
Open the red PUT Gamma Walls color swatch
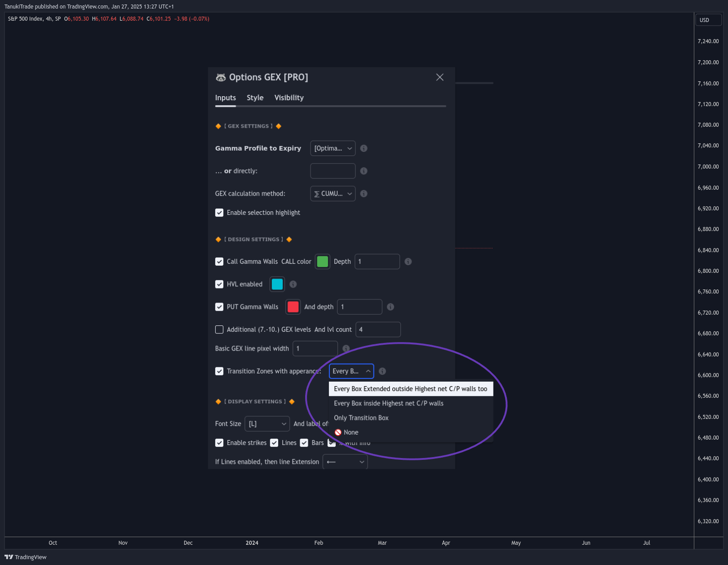(x=293, y=307)
